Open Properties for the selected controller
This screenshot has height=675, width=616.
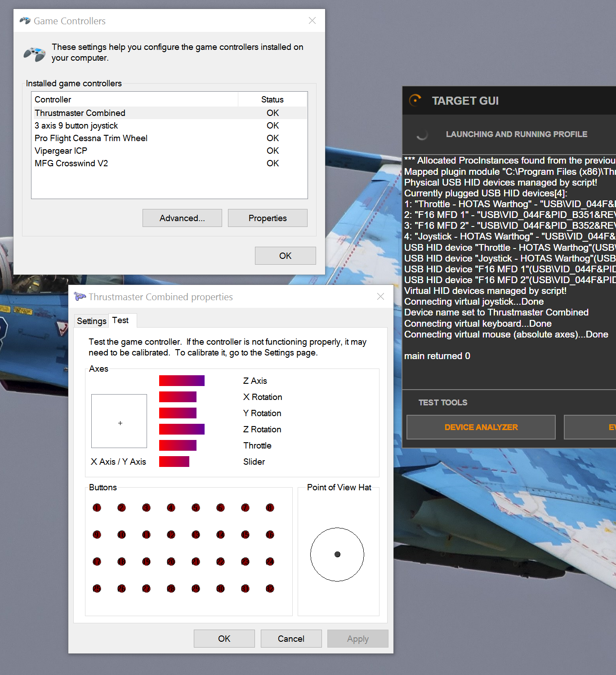coord(268,218)
